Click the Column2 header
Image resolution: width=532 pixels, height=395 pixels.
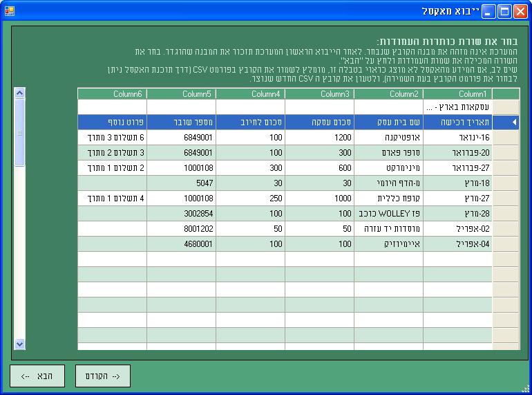pos(388,94)
